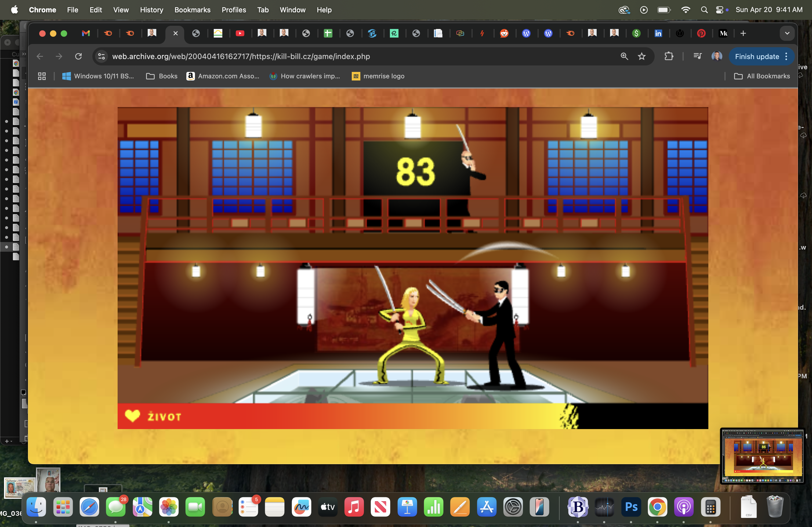Open Spotlight search in menu bar
The height and width of the screenshot is (527, 812).
point(704,10)
